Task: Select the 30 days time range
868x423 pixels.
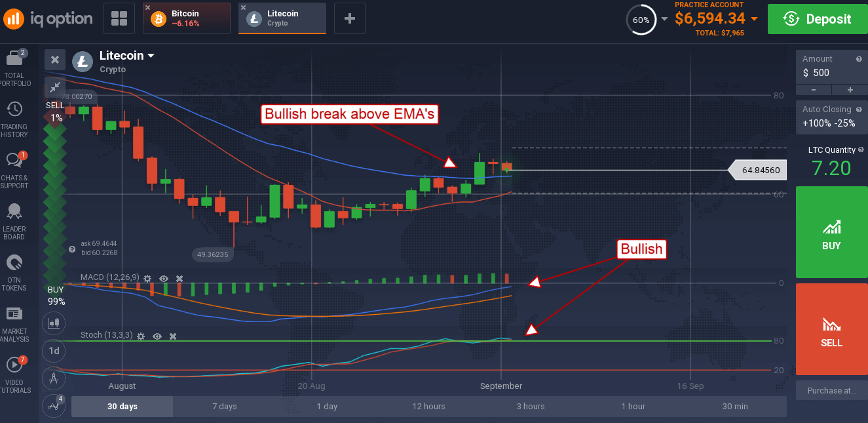Action: [123, 406]
